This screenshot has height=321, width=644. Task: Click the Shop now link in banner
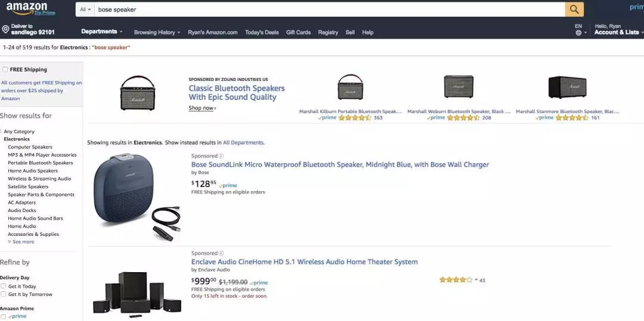click(202, 108)
